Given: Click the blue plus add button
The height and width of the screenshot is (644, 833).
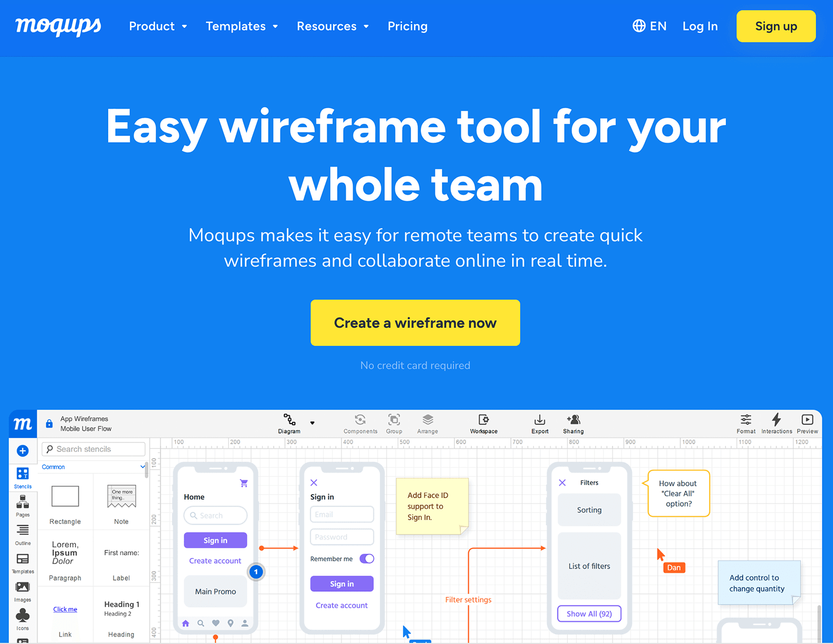Looking at the screenshot, I should click(23, 451).
